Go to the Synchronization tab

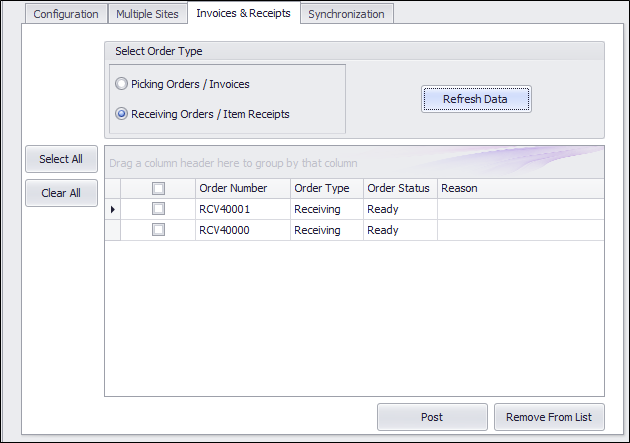[x=346, y=14]
